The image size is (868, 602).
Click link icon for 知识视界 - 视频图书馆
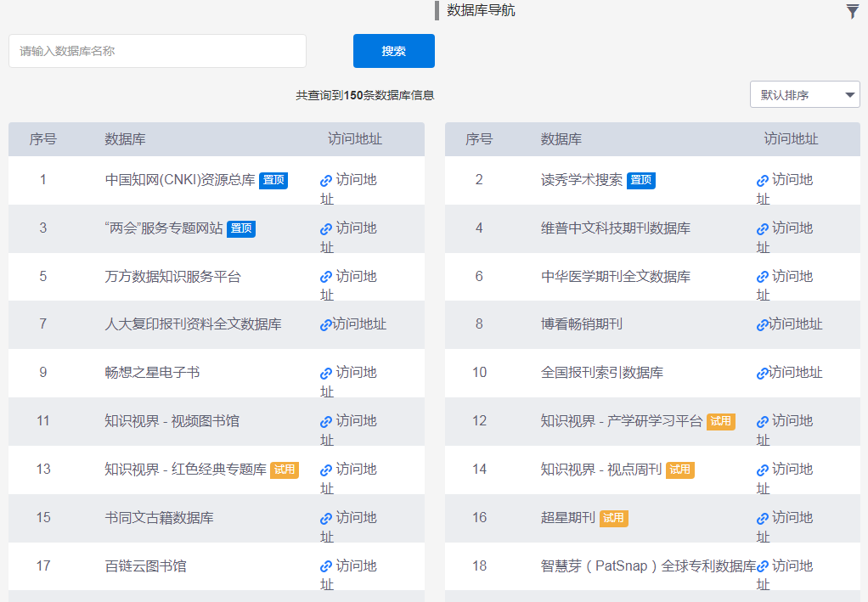(x=326, y=422)
